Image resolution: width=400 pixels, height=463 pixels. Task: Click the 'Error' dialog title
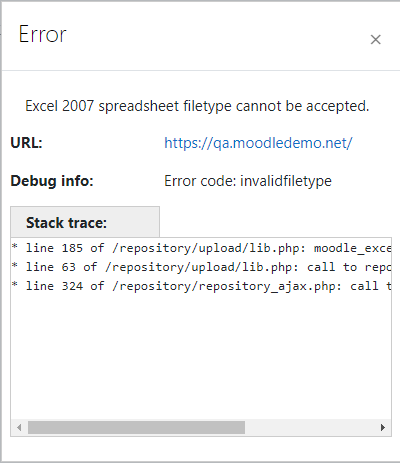(43, 34)
